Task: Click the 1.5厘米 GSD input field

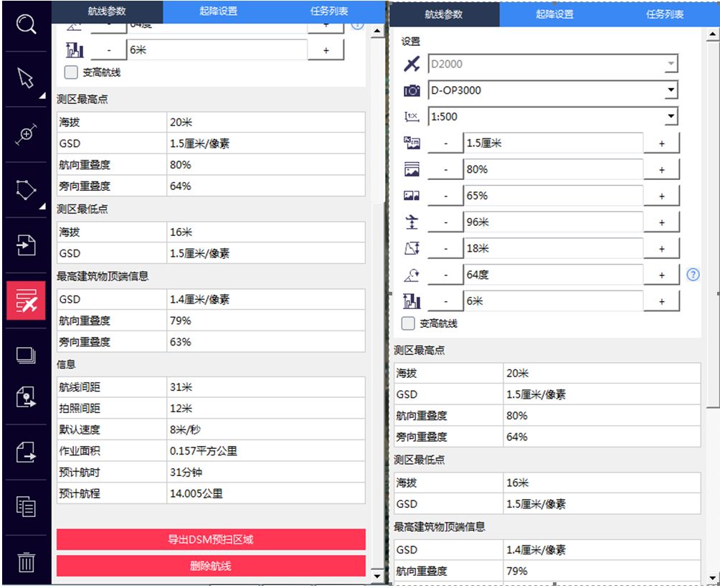Action: coord(554,143)
